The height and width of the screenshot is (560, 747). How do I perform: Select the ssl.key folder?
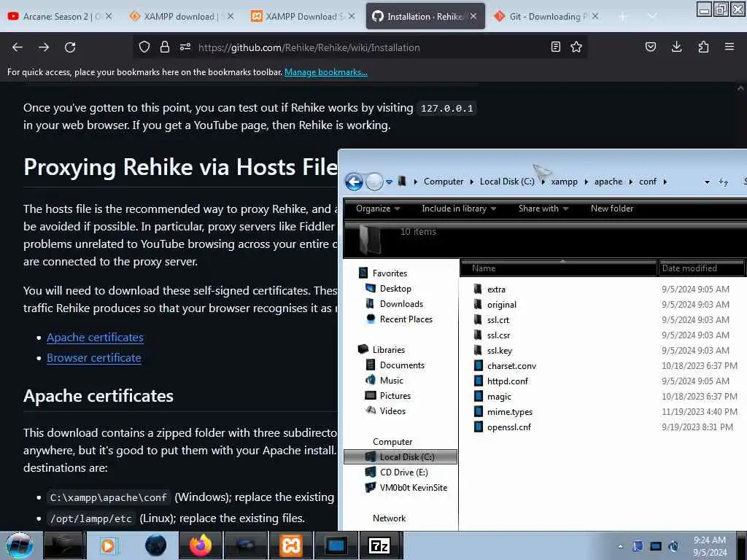(499, 351)
